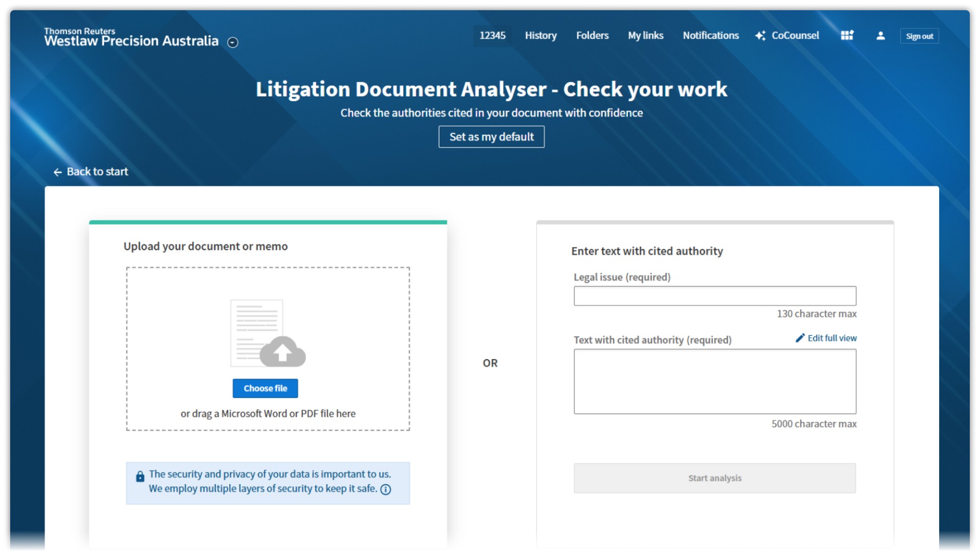Click the Choose file button
Screen dimensions: 980x551
pyautogui.click(x=265, y=388)
